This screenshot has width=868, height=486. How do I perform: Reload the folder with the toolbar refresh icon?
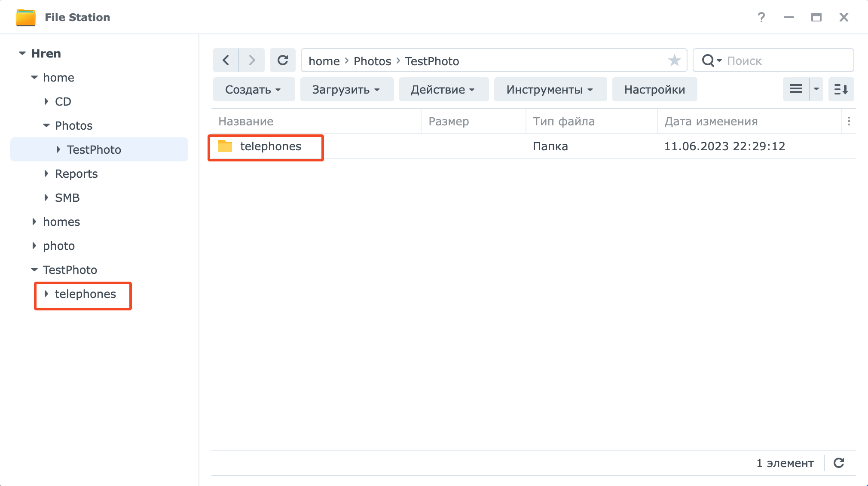point(283,60)
